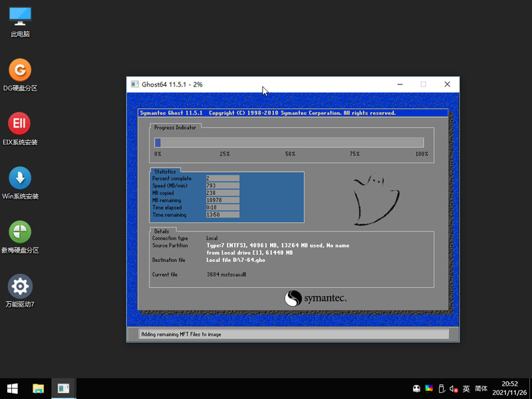Click the Time remaining value 13:50

point(223,215)
